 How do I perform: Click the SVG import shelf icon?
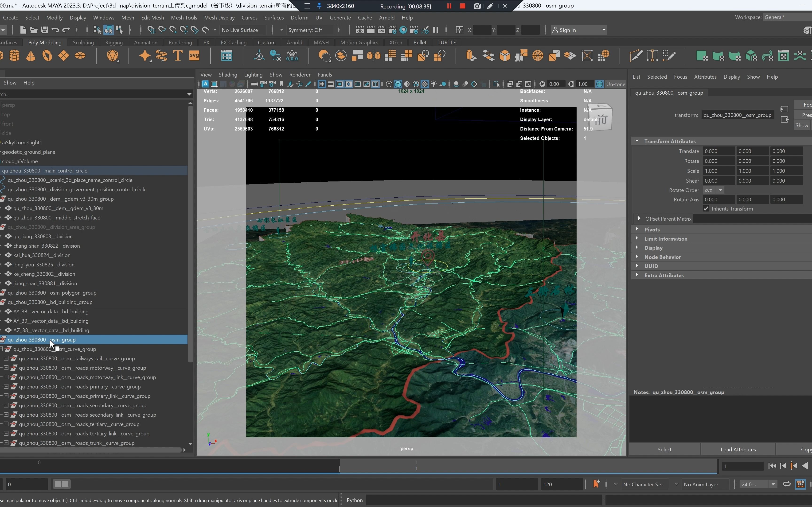point(194,56)
